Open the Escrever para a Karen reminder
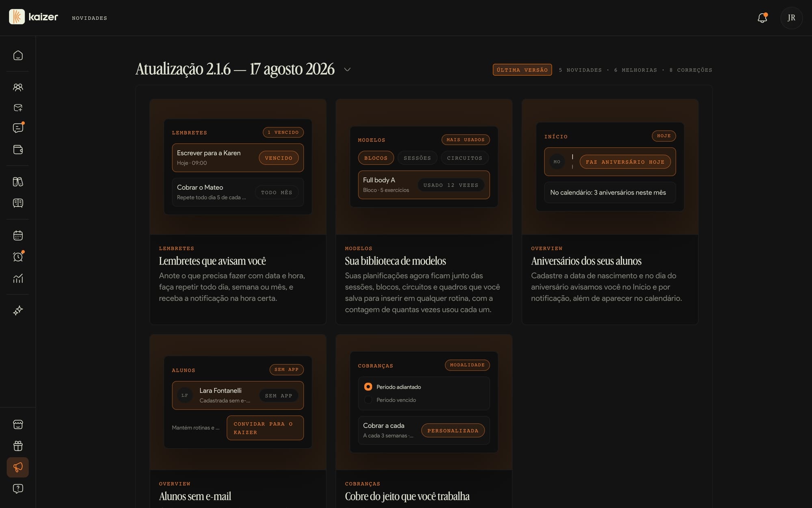 click(x=238, y=158)
